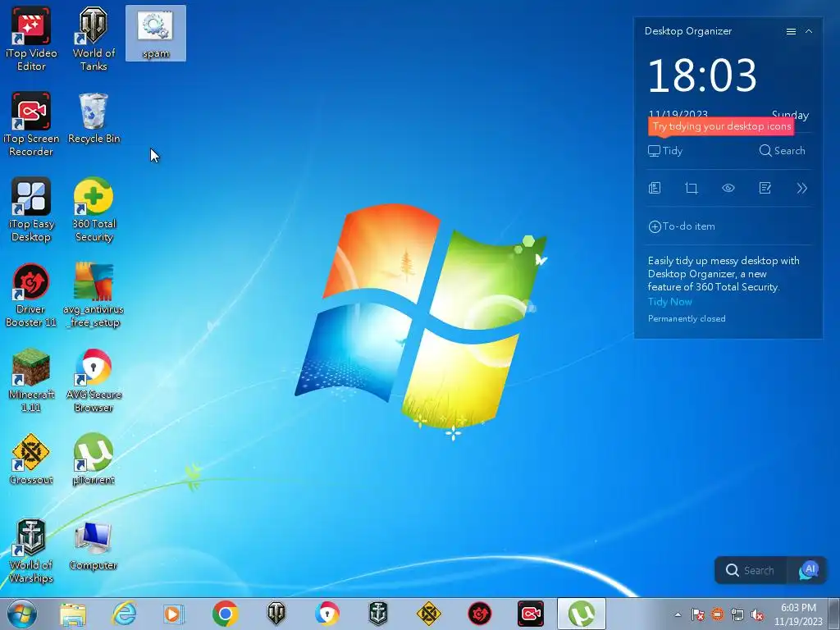This screenshot has width=840, height=630.
Task: Open the Windows Start menu
Action: coord(22,614)
